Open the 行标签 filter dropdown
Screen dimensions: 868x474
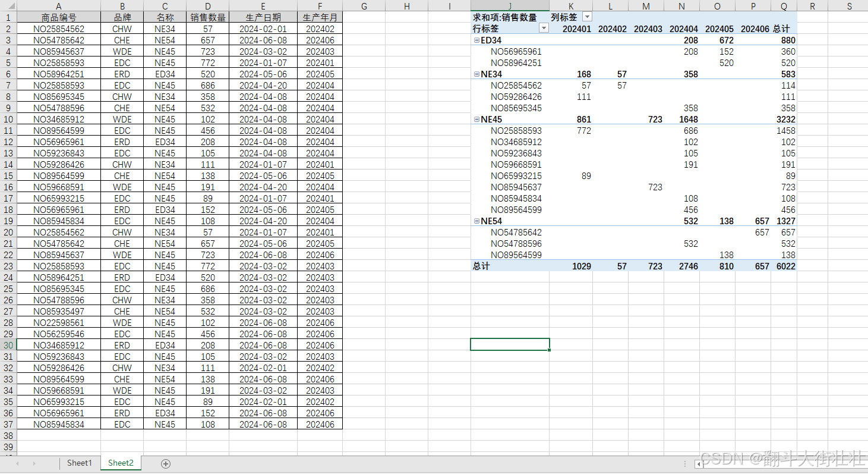543,29
